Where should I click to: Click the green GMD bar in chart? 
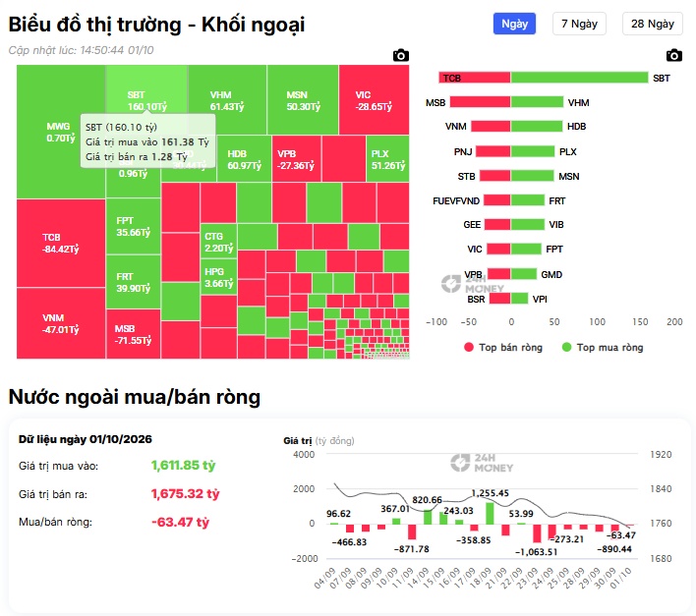[x=524, y=274]
